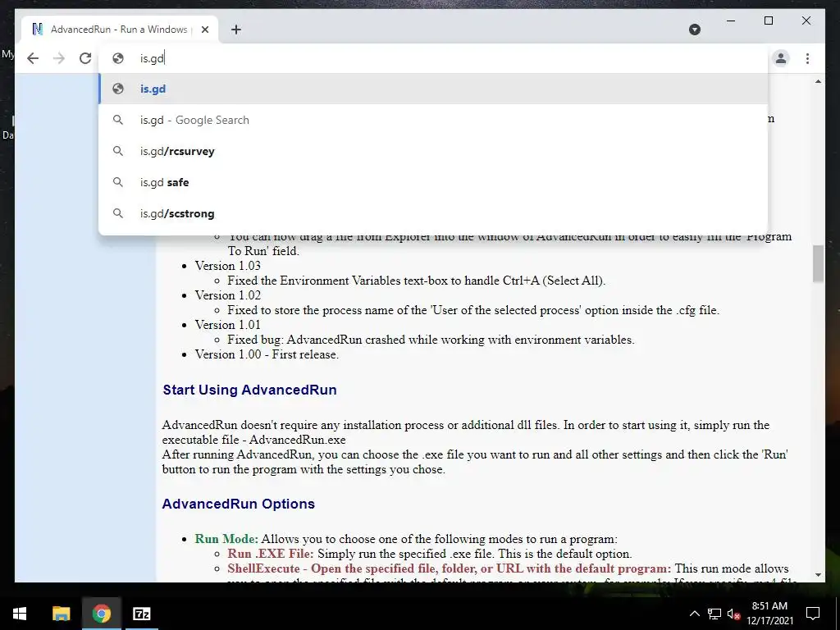Click the muted volume tray icon
The height and width of the screenshot is (630, 840).
pyautogui.click(x=734, y=614)
